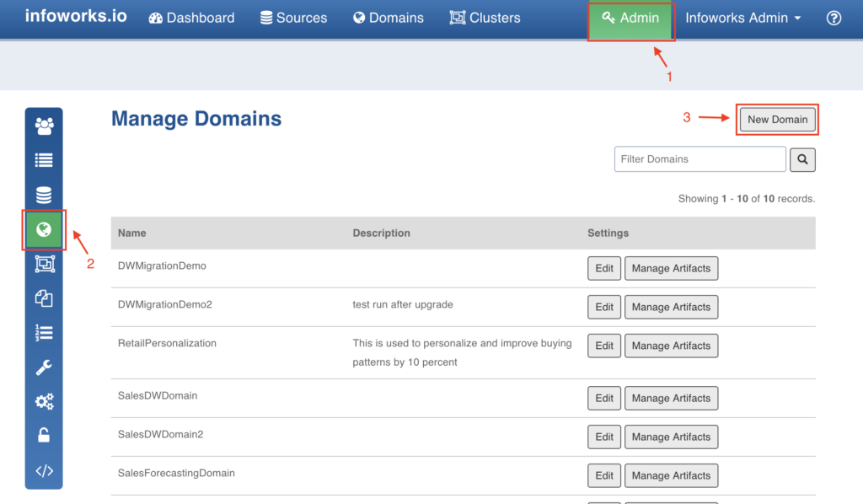The height and width of the screenshot is (504, 863).
Task: Manage Artifacts for SalesForecastingDomain
Action: point(671,475)
